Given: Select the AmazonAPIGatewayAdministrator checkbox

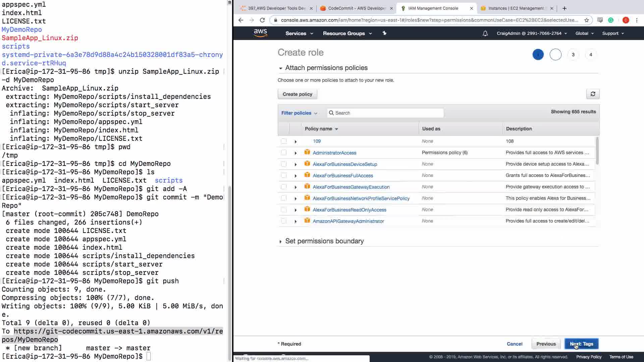Looking at the screenshot, I should tap(284, 221).
